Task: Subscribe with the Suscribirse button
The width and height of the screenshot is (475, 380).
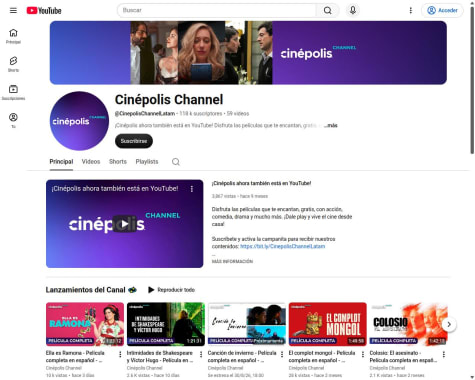Action: (x=134, y=141)
